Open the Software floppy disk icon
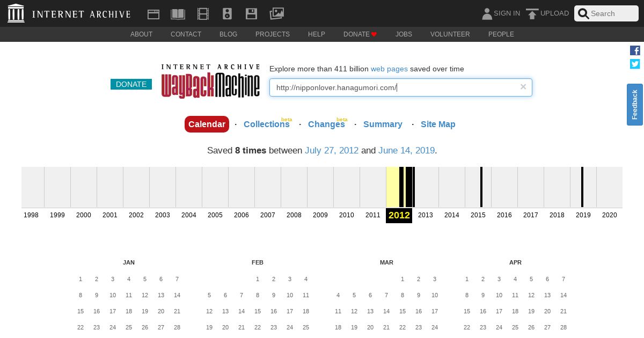The height and width of the screenshot is (338, 644). click(x=251, y=14)
